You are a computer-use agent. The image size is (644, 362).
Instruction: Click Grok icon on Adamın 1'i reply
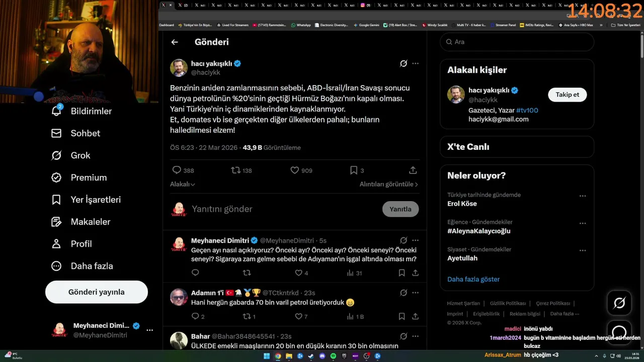click(404, 293)
